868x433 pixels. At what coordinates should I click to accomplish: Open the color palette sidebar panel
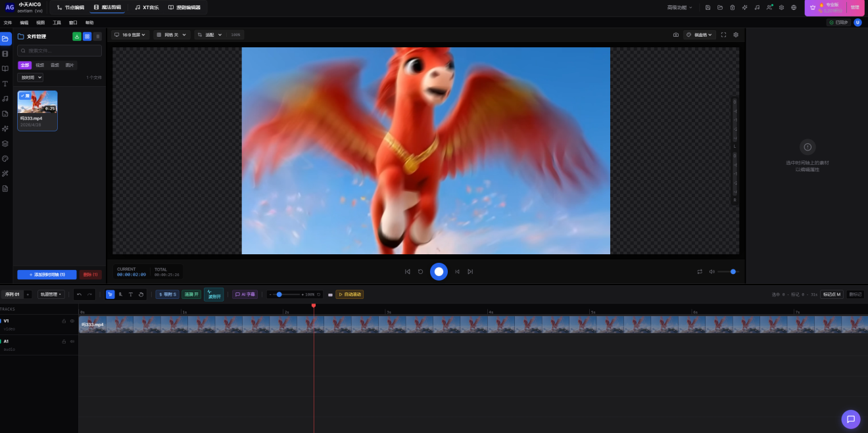5,158
